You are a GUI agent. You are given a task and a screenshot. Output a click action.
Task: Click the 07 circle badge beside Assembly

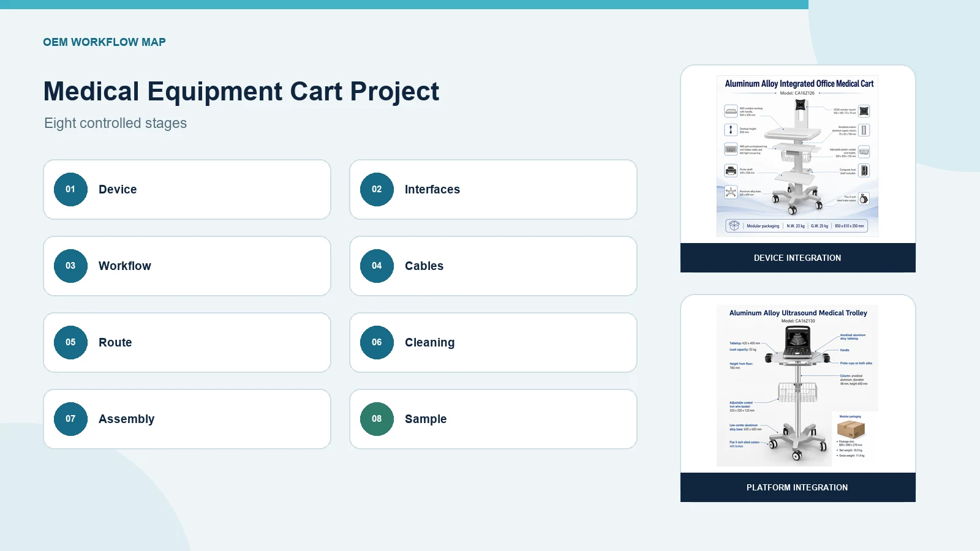70,419
